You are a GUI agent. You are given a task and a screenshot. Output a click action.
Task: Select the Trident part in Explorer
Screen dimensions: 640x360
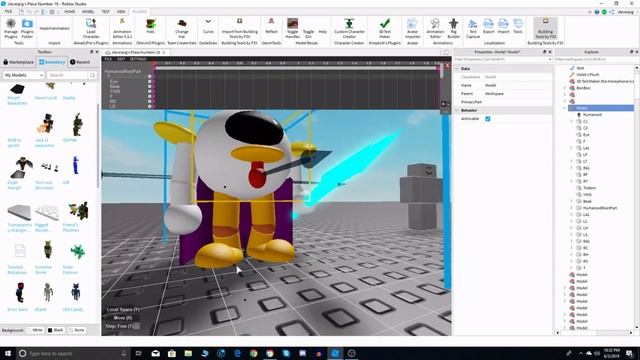coord(589,188)
